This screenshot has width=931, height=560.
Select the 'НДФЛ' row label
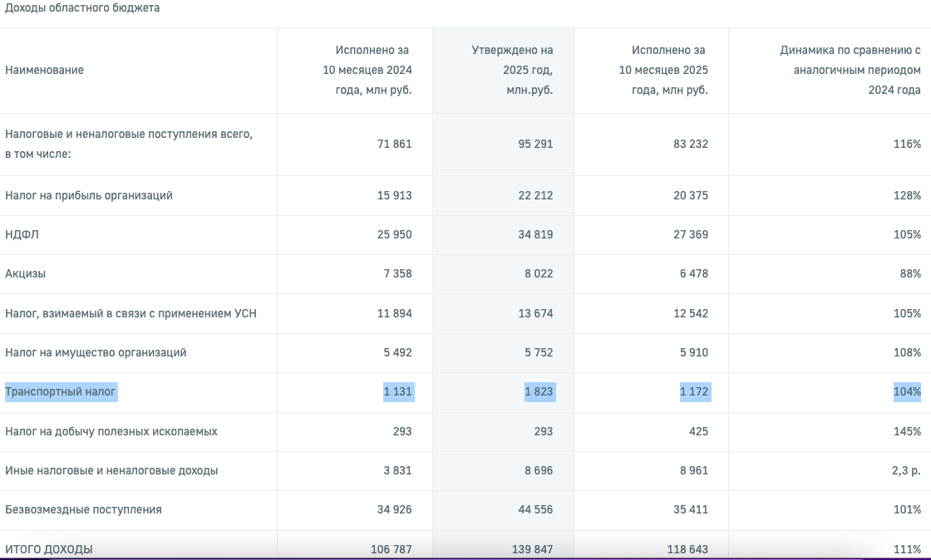[x=22, y=235]
